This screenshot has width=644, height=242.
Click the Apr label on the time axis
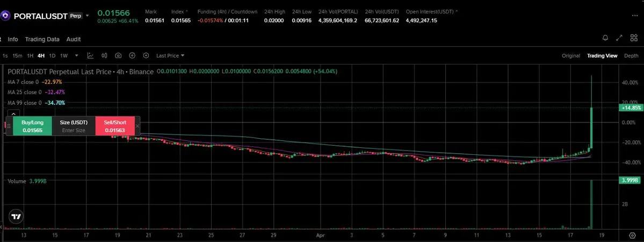(320, 236)
